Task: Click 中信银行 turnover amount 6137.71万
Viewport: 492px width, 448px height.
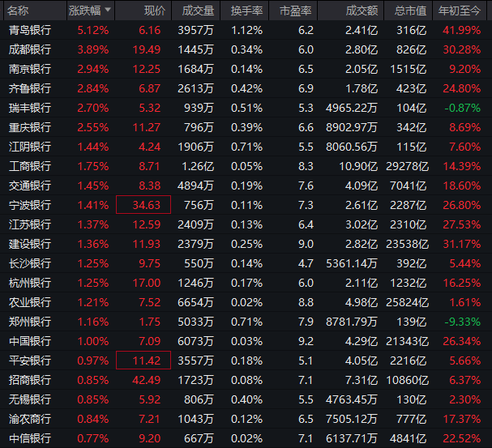Action: pyautogui.click(x=352, y=438)
